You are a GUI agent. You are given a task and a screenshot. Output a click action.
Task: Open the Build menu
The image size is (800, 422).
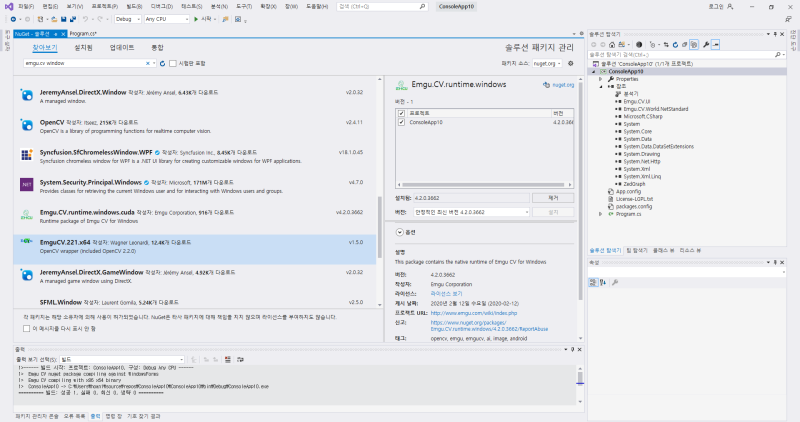pyautogui.click(x=134, y=7)
